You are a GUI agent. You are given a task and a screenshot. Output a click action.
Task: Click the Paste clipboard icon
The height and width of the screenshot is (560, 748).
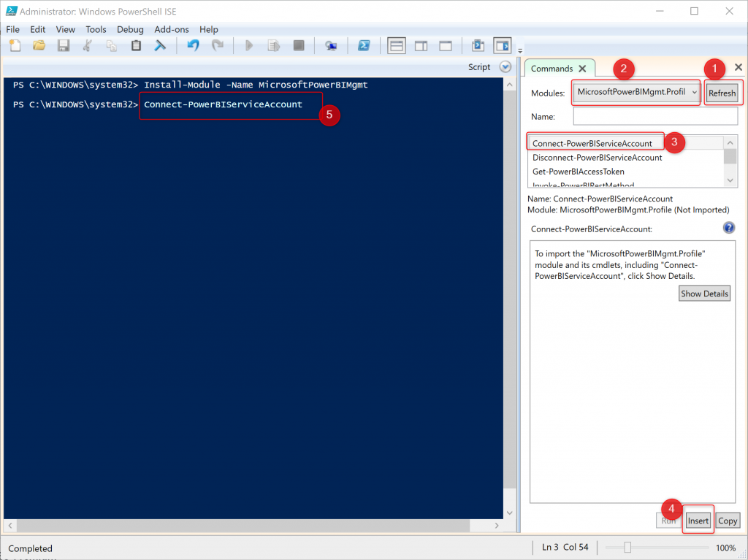[x=136, y=45]
